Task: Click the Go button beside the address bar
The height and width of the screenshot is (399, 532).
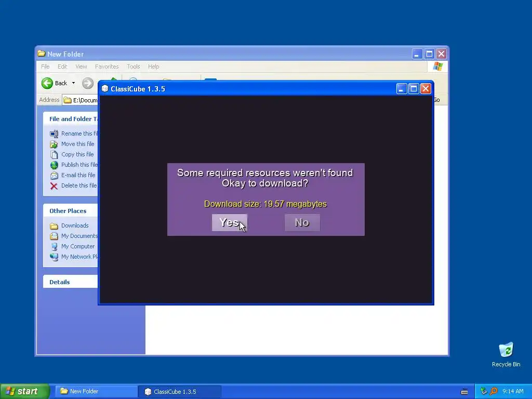Action: [436, 100]
